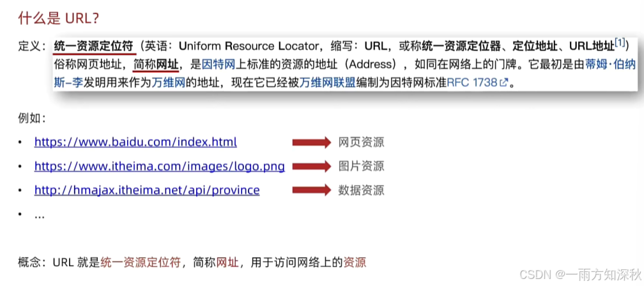The width and height of the screenshot is (644, 286).
Task: Click the red 资源 word in the concept line
Action: coord(355,262)
